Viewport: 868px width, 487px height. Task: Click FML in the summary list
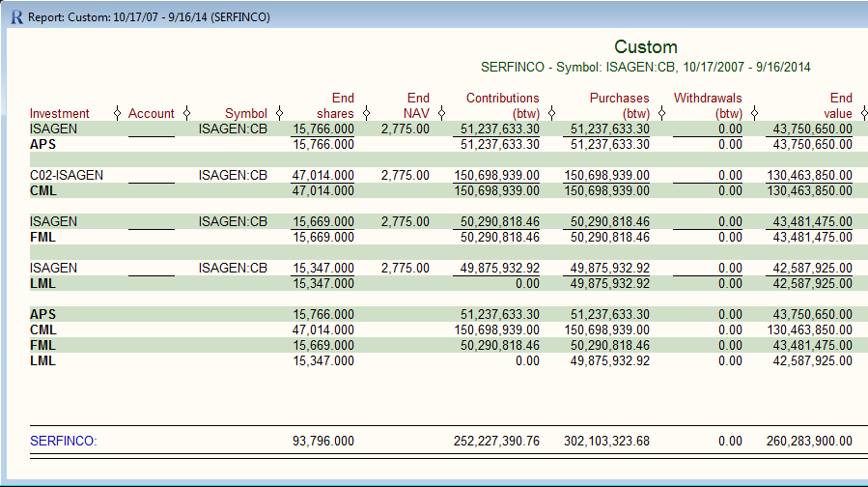(42, 345)
